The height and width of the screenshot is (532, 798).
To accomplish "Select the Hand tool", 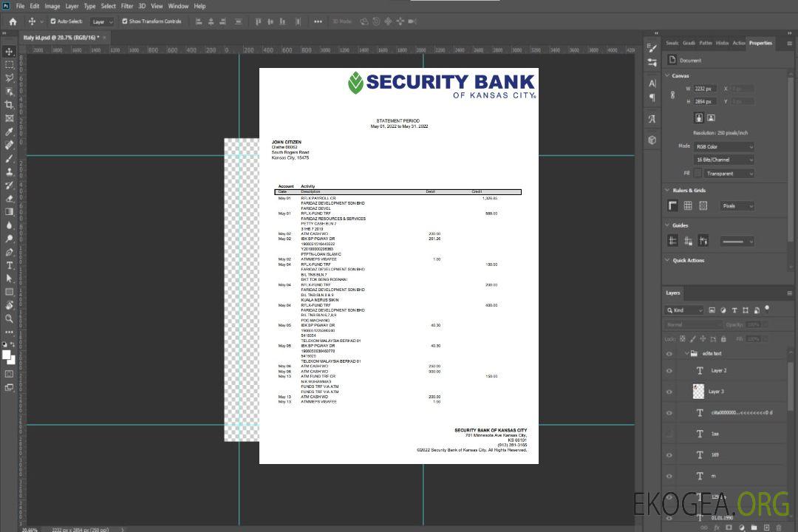I will pos(9,305).
